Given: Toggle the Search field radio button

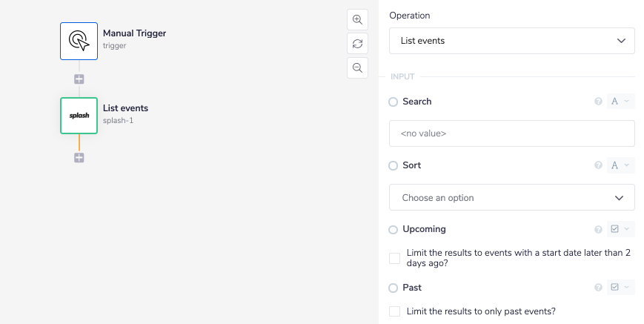Looking at the screenshot, I should [x=394, y=102].
